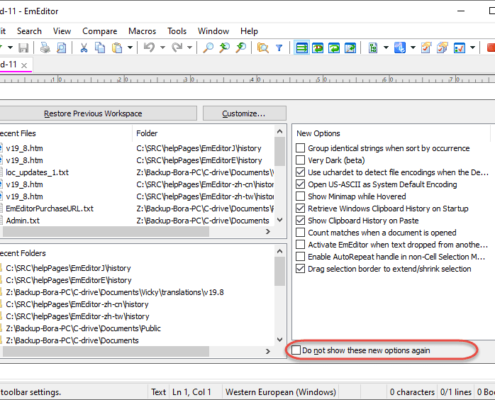Click the Customize... button
The height and width of the screenshot is (400, 495).
point(244,113)
